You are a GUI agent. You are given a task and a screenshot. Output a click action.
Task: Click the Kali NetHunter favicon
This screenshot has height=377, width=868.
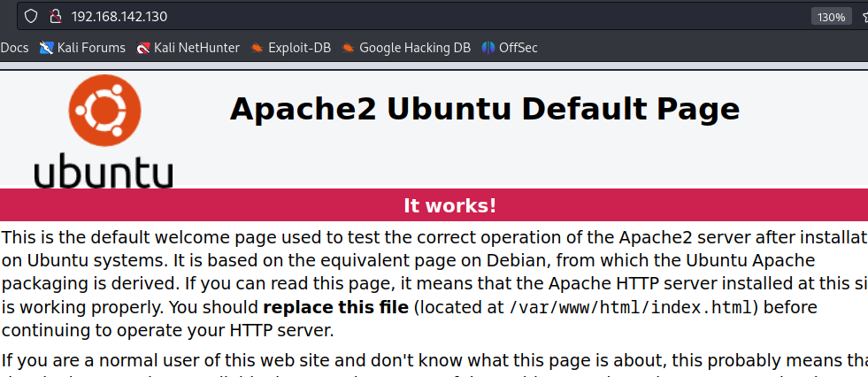[x=142, y=48]
